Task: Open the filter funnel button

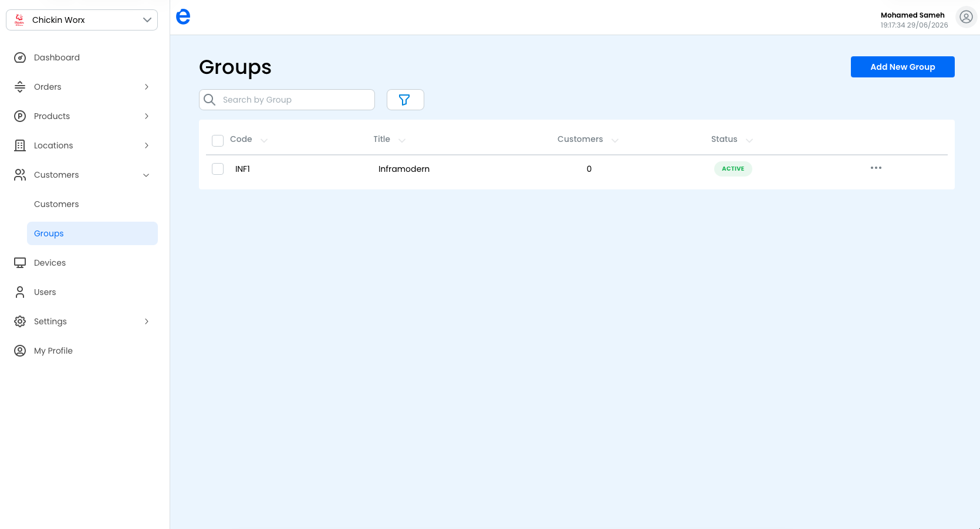Action: (405, 100)
